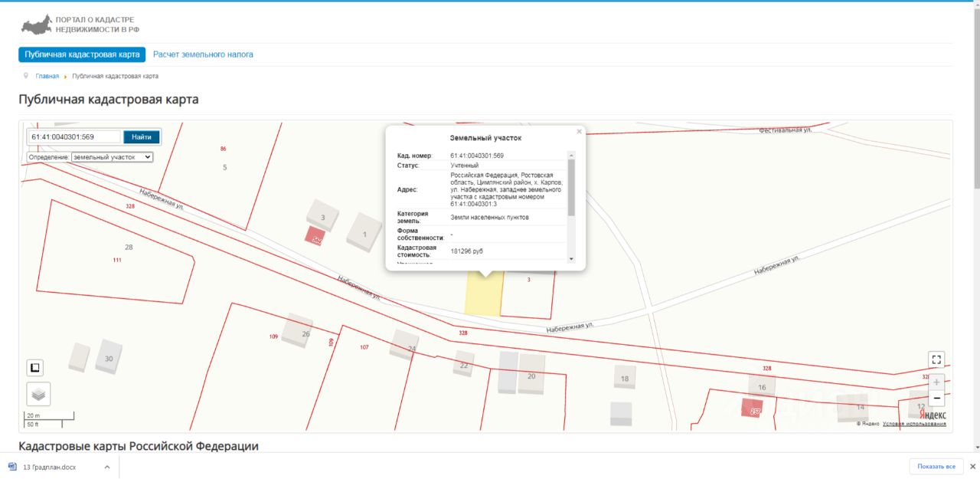Click Фестивальная ул. street label

click(786, 130)
